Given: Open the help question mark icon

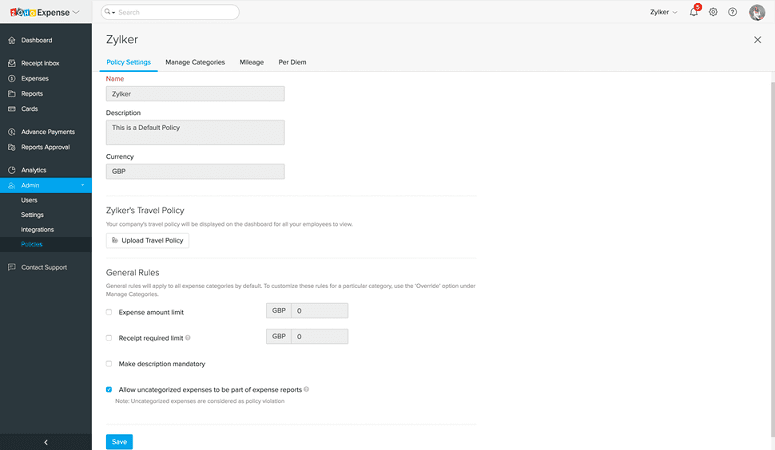Looking at the screenshot, I should tap(732, 12).
